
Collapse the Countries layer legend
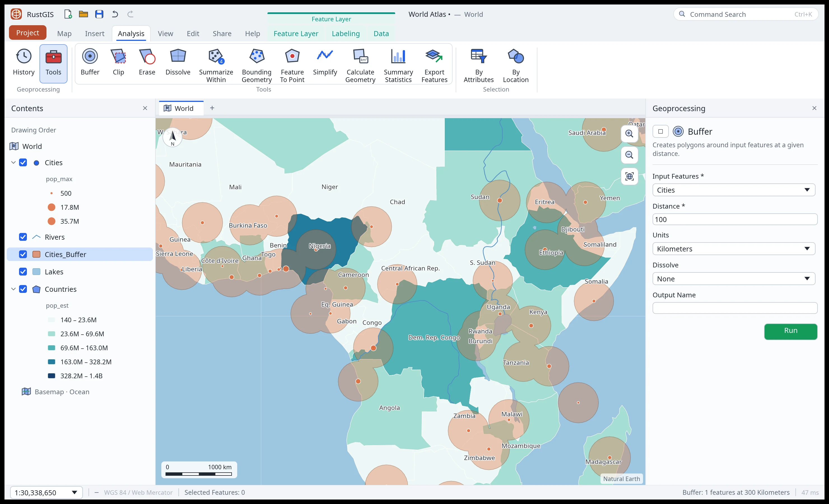tap(13, 289)
